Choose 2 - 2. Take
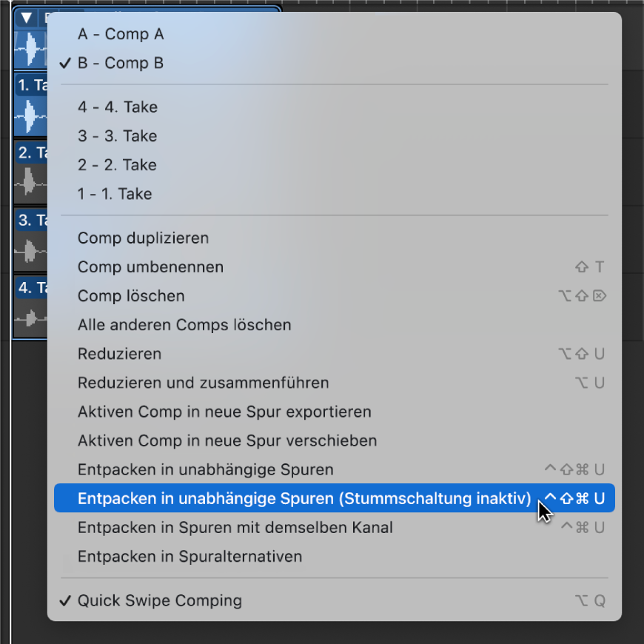The image size is (644, 644). coord(117,164)
